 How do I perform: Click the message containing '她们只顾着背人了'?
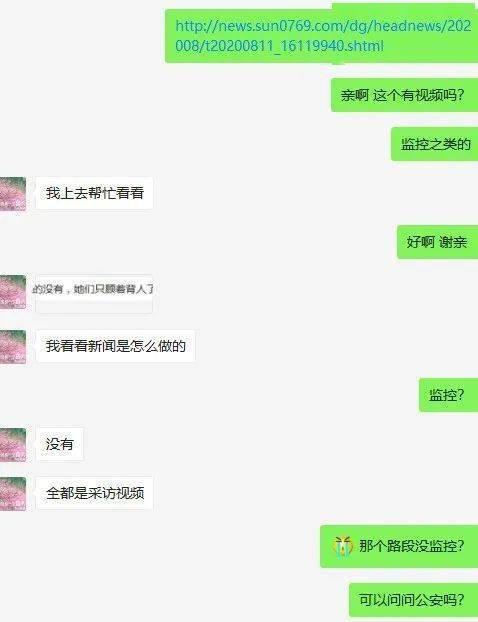(92, 289)
